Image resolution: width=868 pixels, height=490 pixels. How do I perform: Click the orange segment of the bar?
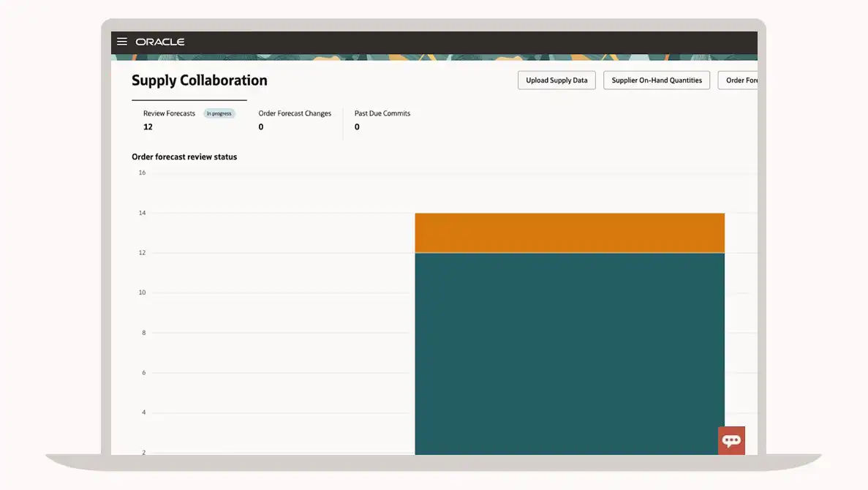point(569,233)
